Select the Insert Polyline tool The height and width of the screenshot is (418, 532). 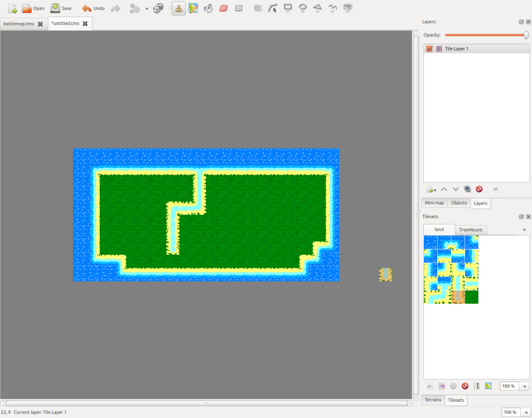pos(332,8)
